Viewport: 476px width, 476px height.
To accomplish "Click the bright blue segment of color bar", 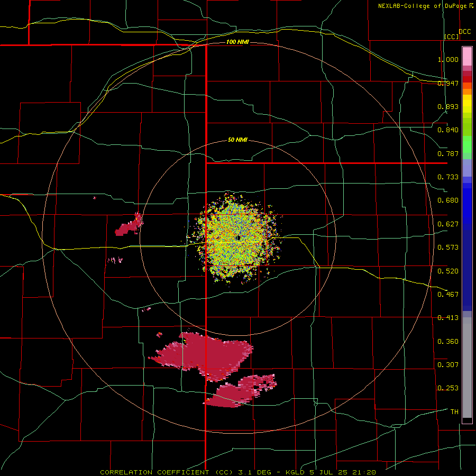I will coord(467,206).
